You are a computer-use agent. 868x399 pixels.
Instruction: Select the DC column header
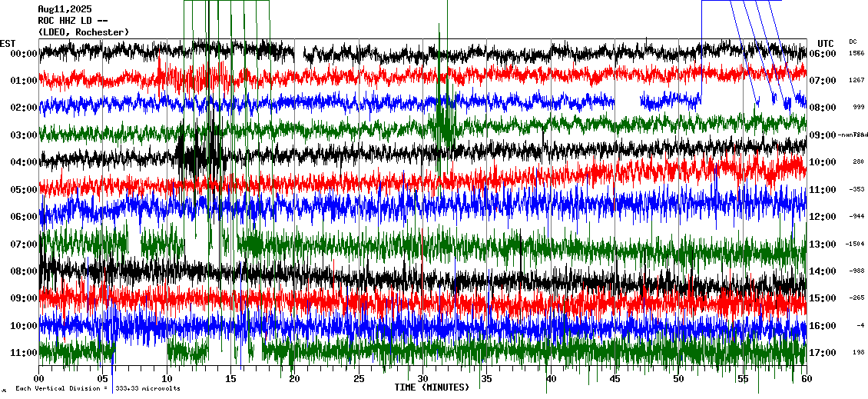(x=853, y=42)
